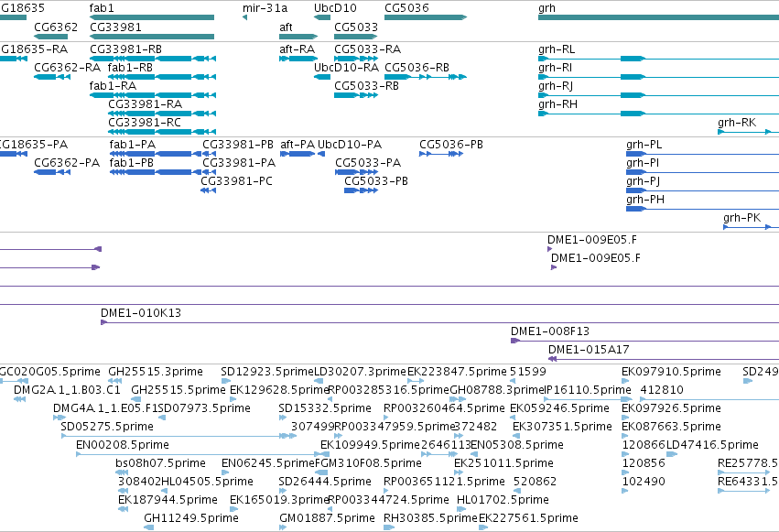The width and height of the screenshot is (779, 532).
Task: Select the grh-RH transcript
Action: point(658,114)
